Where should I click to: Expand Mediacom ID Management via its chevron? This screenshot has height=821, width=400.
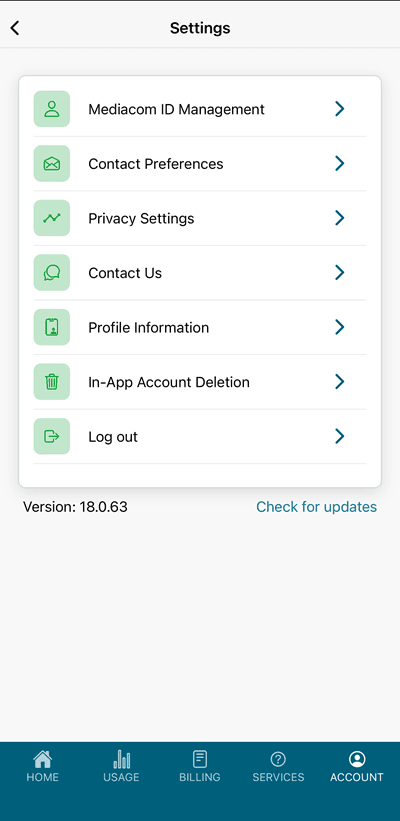click(340, 109)
